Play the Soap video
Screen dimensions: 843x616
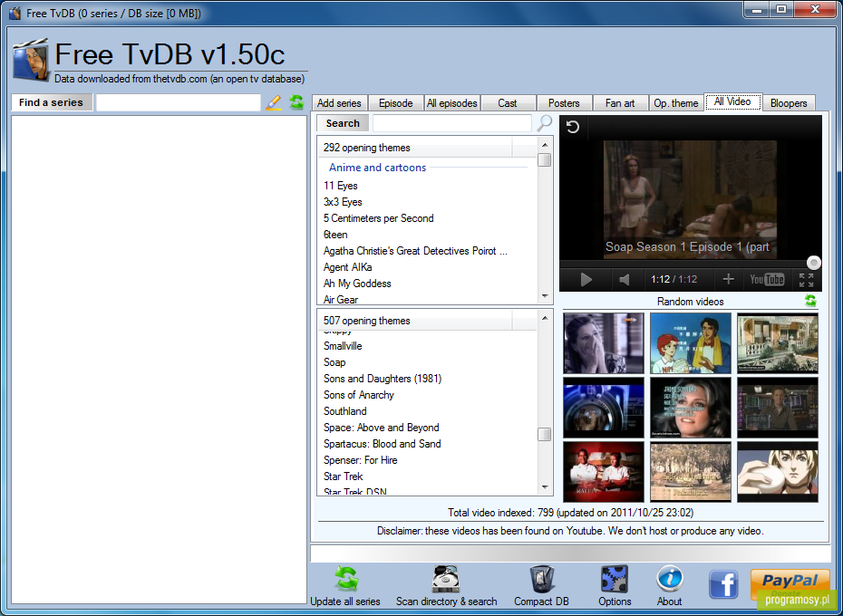click(x=586, y=280)
